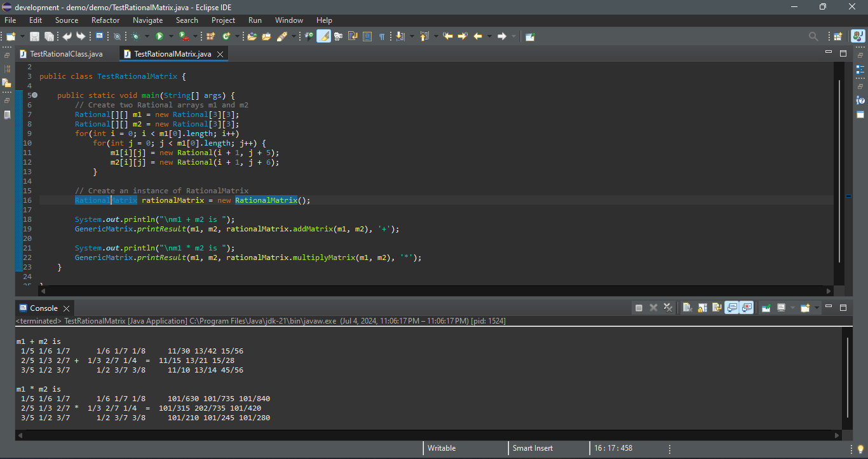Click the Open Perspective icon
This screenshot has width=868, height=459.
click(837, 36)
